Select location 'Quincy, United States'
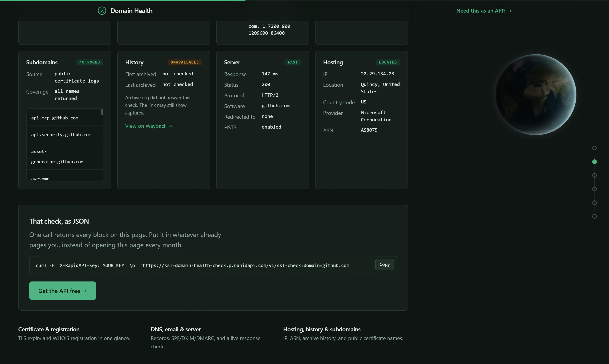 point(380,88)
